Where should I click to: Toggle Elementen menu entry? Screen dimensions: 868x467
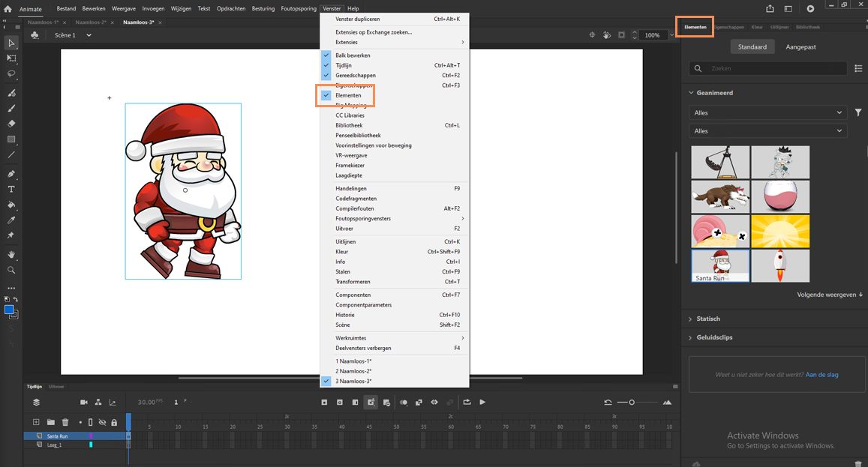click(x=395, y=95)
